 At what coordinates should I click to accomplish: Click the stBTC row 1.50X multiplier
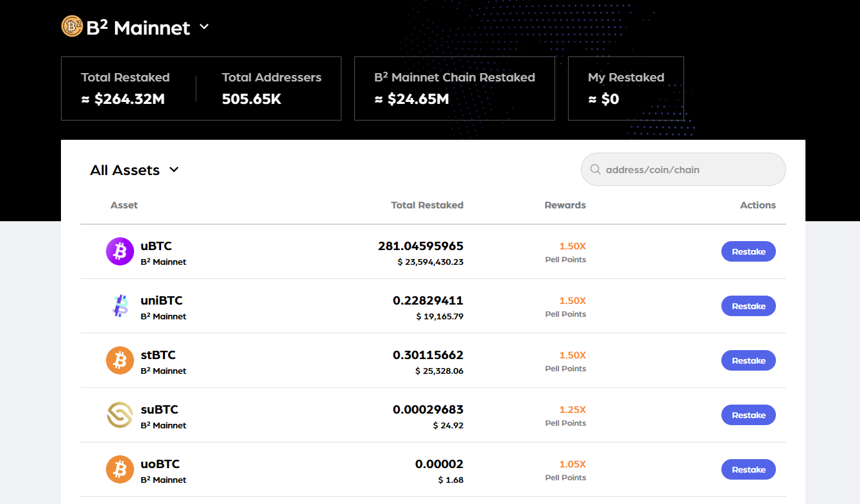coord(572,355)
